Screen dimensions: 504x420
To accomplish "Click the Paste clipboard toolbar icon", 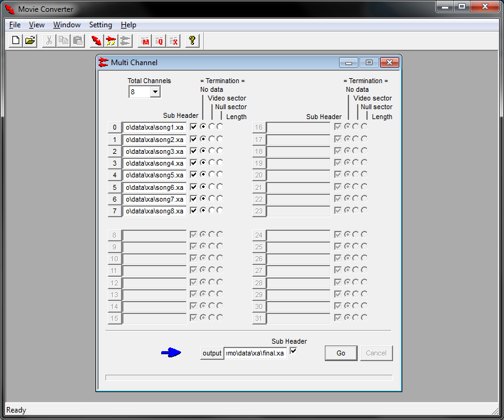I will [77, 41].
